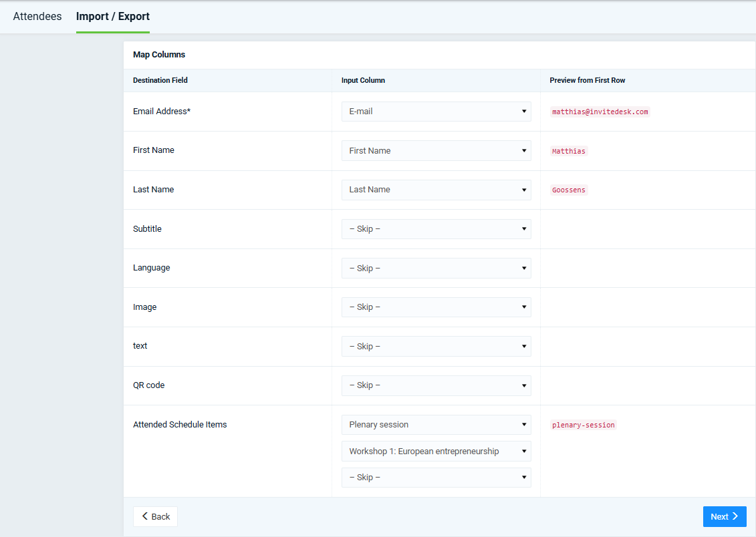Viewport: 756px width, 537px height.
Task: Change the Workshop 1: European entrepreneurship selection
Action: [x=436, y=452]
